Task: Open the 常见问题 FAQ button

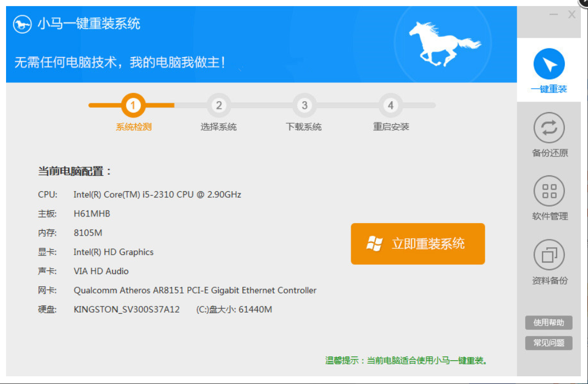Action: 548,343
